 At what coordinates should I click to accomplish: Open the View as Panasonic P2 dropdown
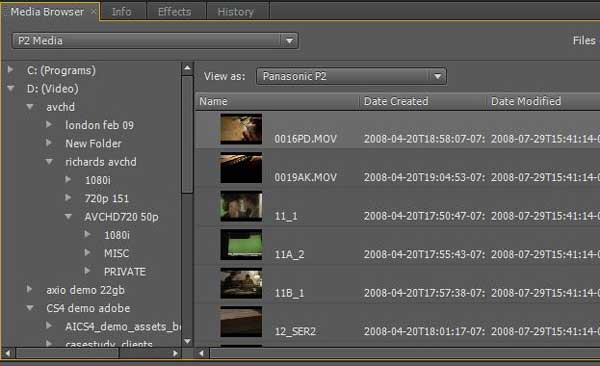[351, 76]
